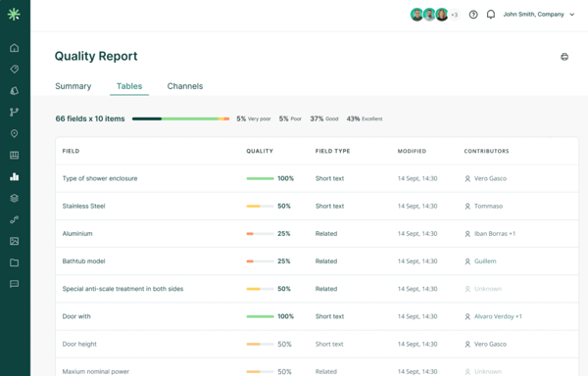Switch to the Summary tab
588x376 pixels.
73,86
